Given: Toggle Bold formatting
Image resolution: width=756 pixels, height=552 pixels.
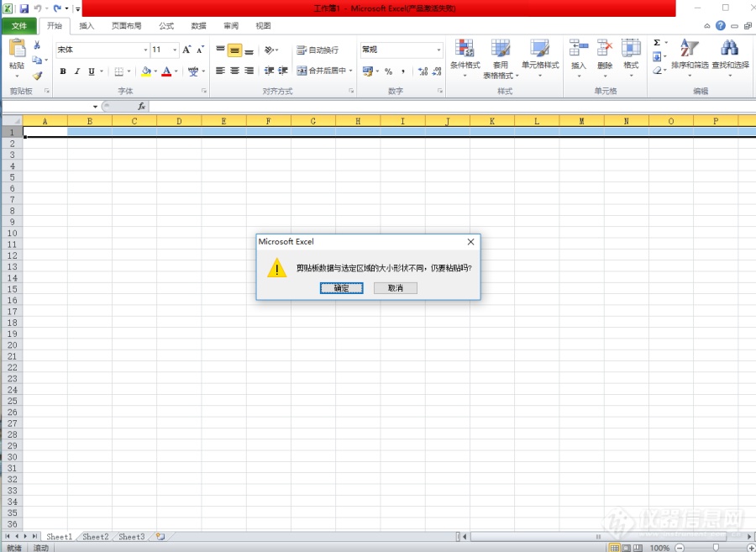Looking at the screenshot, I should (x=63, y=71).
